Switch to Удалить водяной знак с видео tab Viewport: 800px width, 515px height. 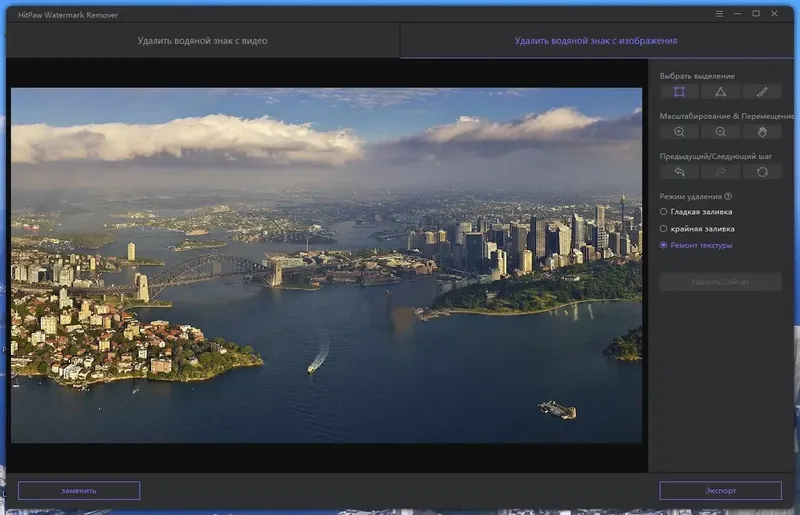203,41
